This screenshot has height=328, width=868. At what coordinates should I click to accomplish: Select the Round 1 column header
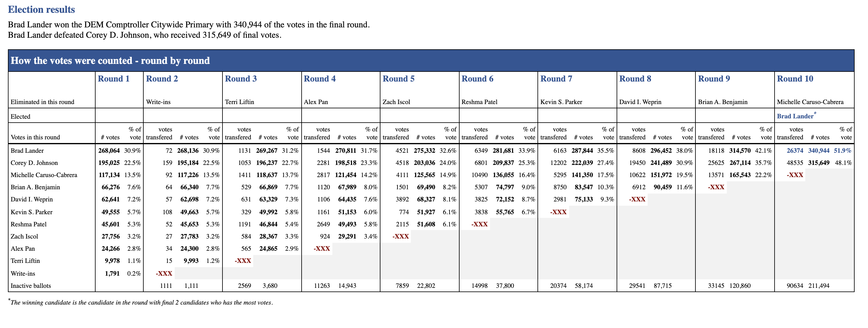click(114, 79)
